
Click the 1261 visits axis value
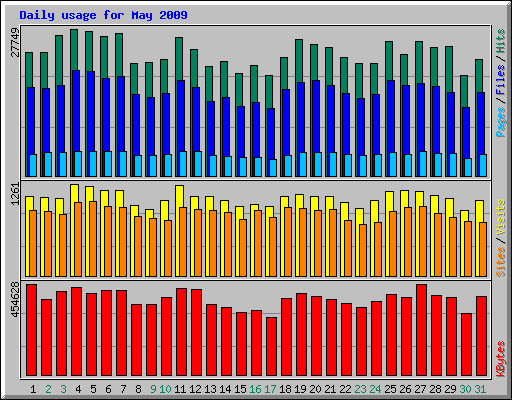(x=15, y=194)
